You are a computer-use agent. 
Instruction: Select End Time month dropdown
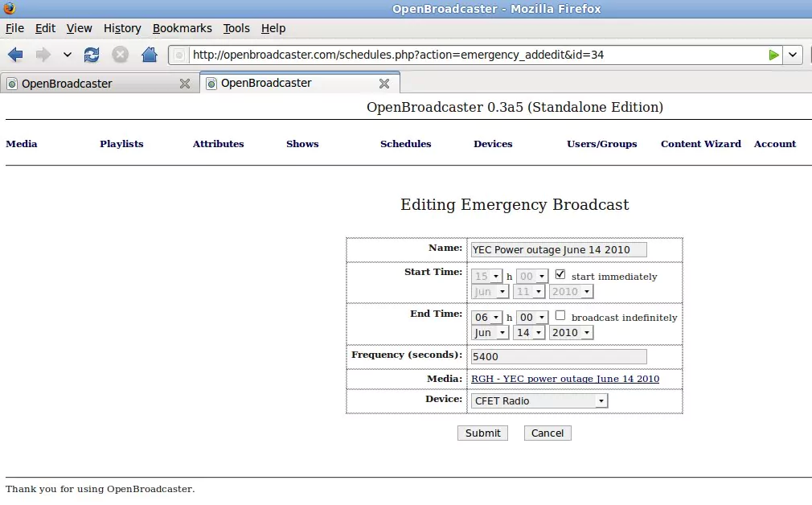coord(490,333)
